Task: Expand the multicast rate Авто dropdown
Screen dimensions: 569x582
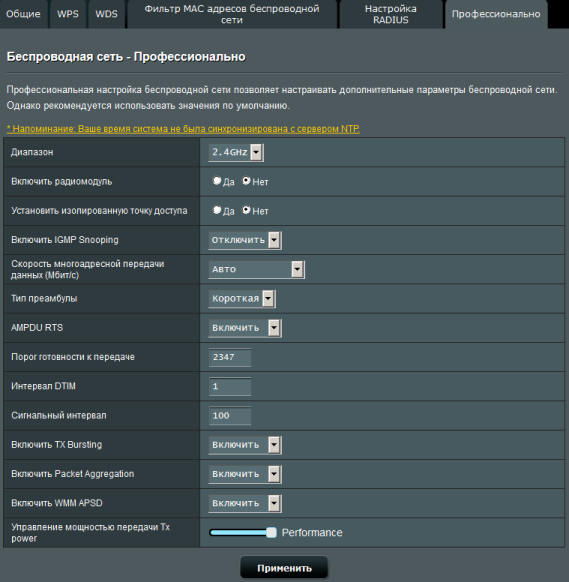Action: (x=256, y=269)
